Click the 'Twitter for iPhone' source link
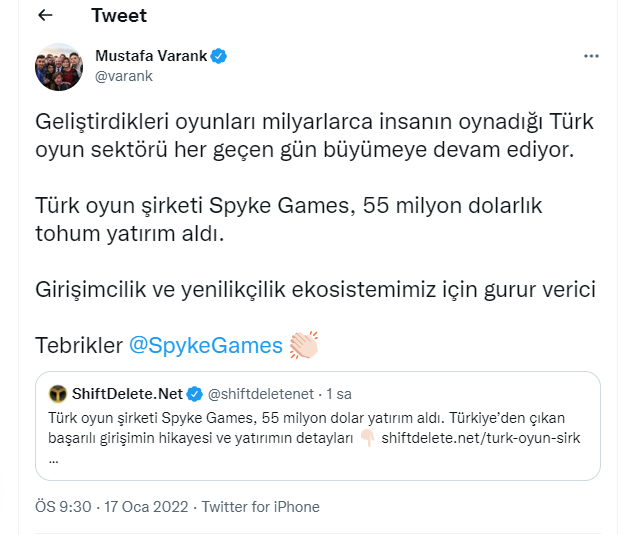The image size is (633, 535). pyautogui.click(x=260, y=507)
